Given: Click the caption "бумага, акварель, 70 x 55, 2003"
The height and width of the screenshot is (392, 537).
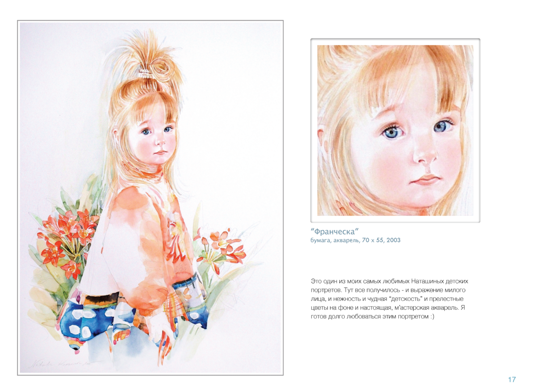Looking at the screenshot, I should tap(355, 240).
